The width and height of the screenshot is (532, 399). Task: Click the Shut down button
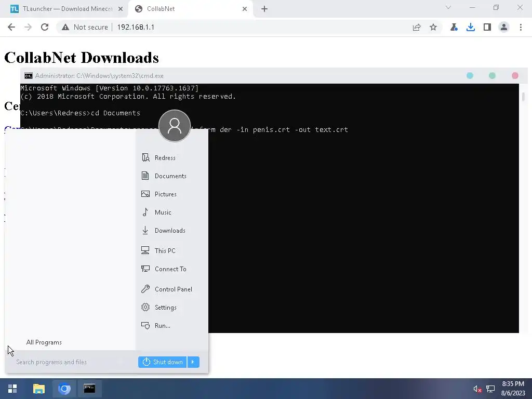tap(163, 362)
